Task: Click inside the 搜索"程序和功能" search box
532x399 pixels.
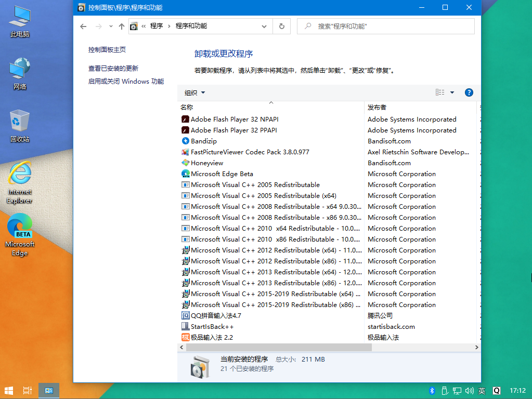Action: [x=386, y=26]
